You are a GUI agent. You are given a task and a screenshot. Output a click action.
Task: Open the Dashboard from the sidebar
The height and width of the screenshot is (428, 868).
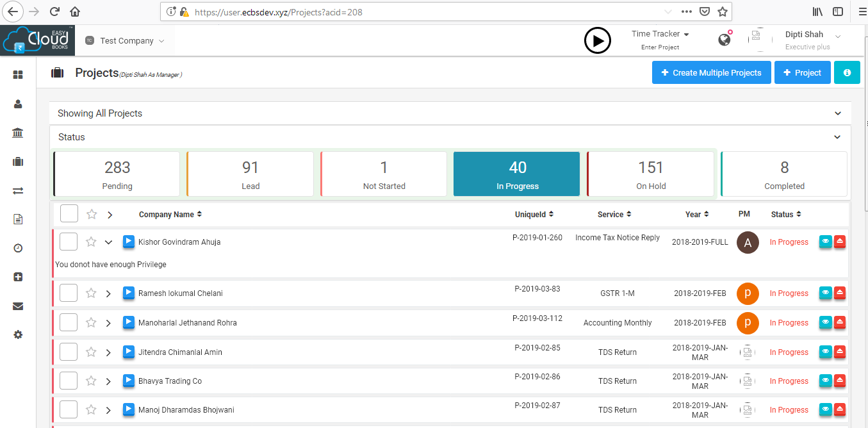17,74
